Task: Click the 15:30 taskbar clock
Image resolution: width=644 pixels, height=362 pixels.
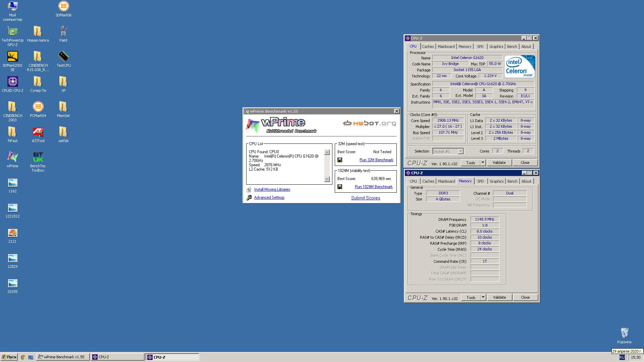Action: (x=636, y=357)
